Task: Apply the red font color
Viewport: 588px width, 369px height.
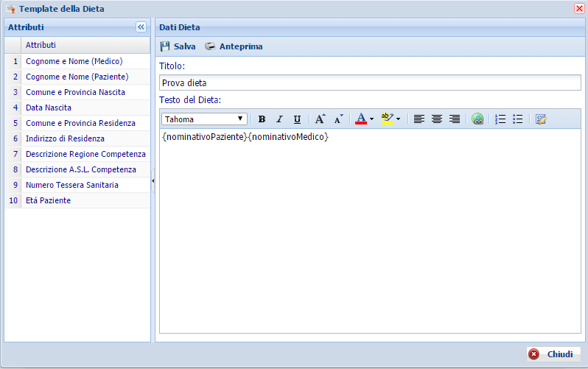Action: 361,119
